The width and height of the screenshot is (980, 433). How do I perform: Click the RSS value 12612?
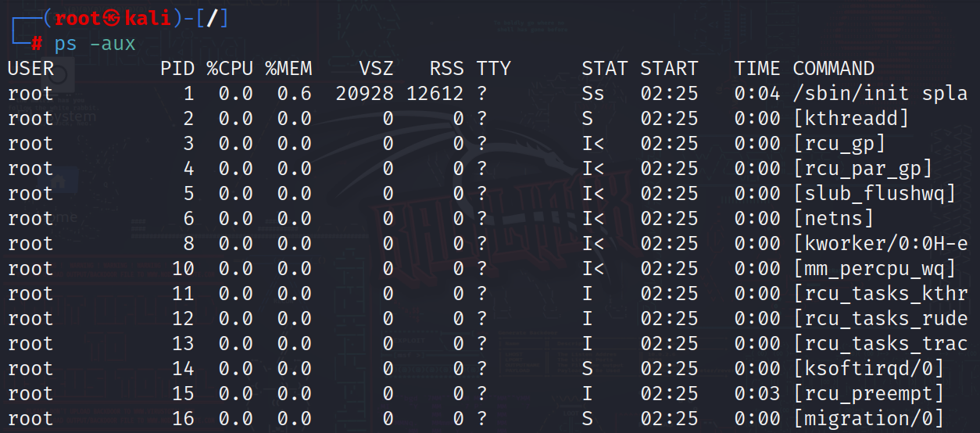click(435, 94)
